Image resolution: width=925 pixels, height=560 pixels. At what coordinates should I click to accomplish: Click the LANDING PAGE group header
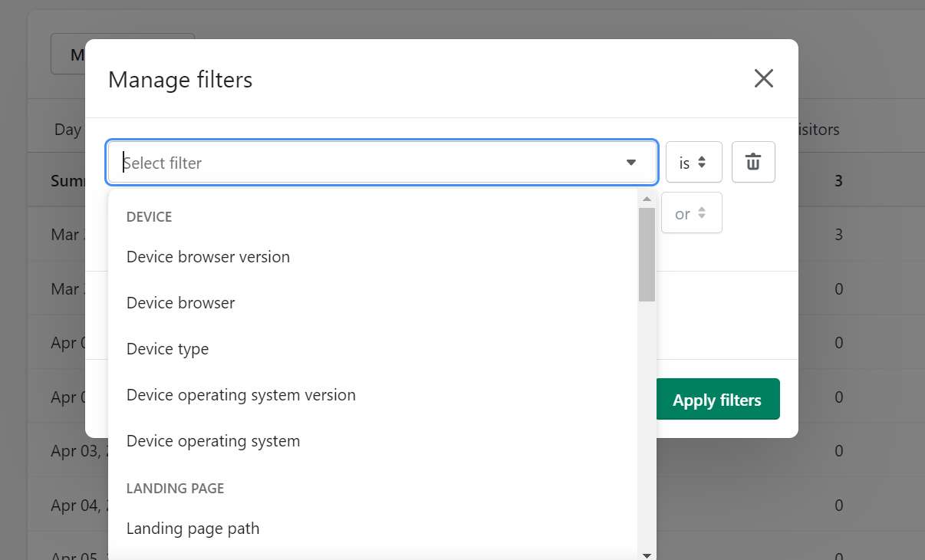(175, 489)
